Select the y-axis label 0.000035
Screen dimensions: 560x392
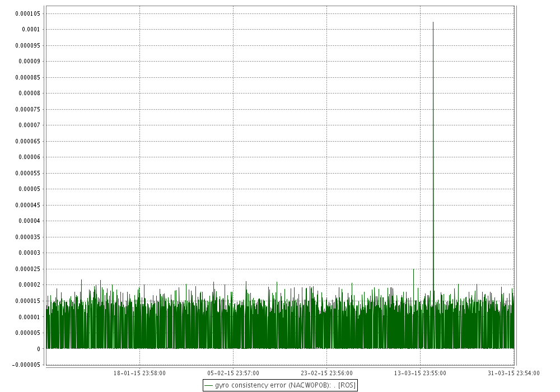tap(28, 237)
